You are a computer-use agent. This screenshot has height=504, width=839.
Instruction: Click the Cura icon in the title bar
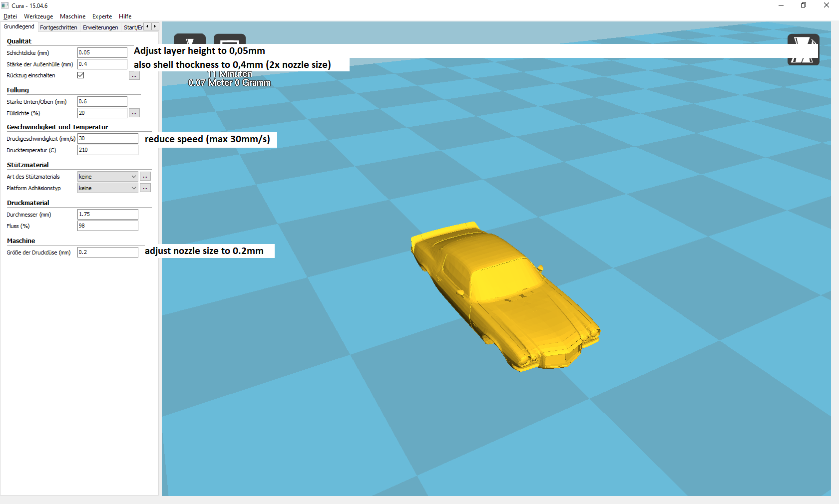click(5, 5)
